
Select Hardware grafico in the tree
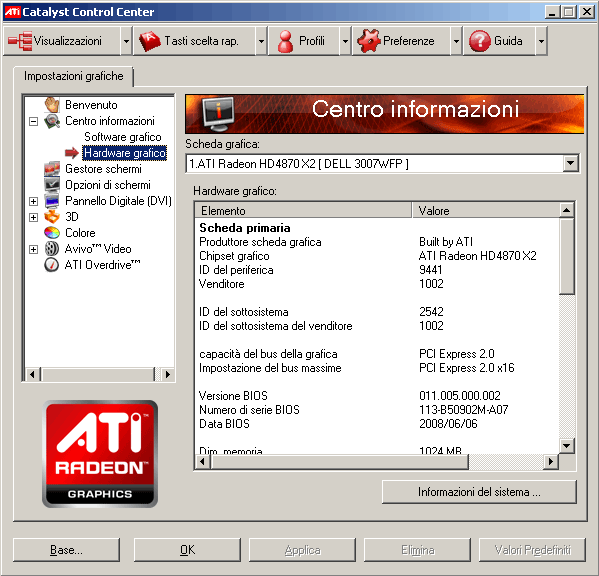(125, 153)
